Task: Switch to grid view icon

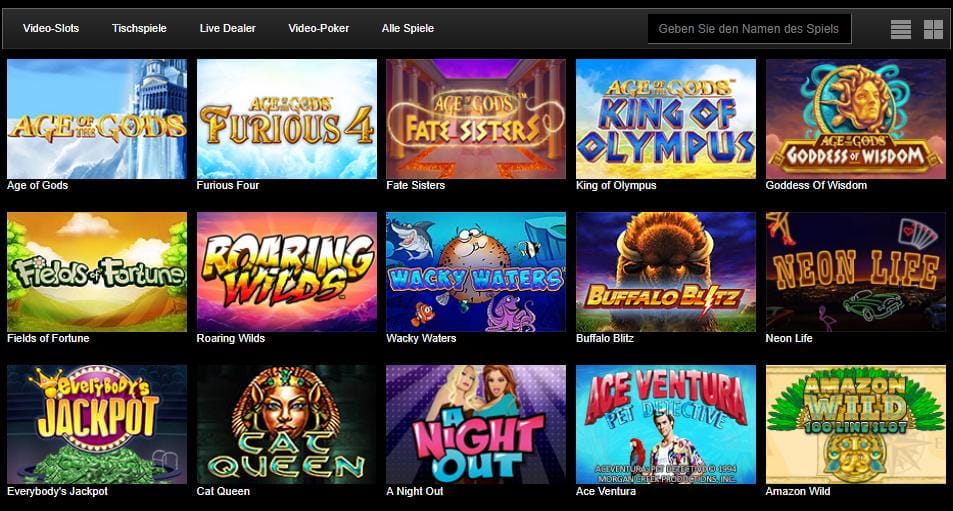Action: tap(933, 29)
